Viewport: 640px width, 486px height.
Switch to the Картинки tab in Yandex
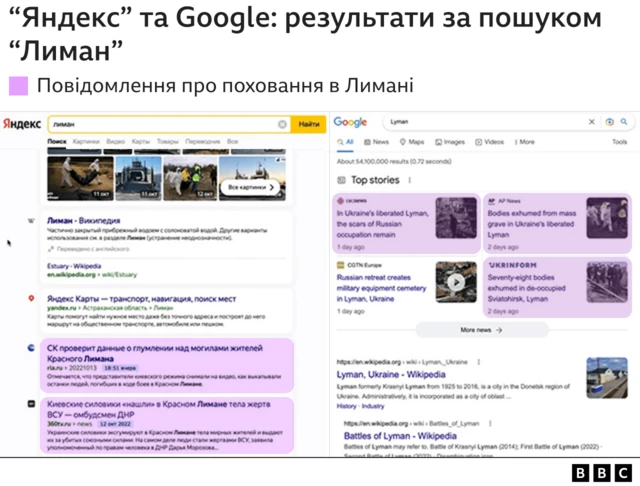pos(86,142)
